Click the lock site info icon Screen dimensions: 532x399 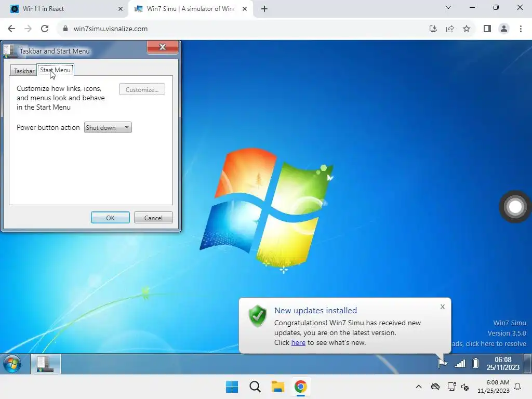[x=65, y=29]
